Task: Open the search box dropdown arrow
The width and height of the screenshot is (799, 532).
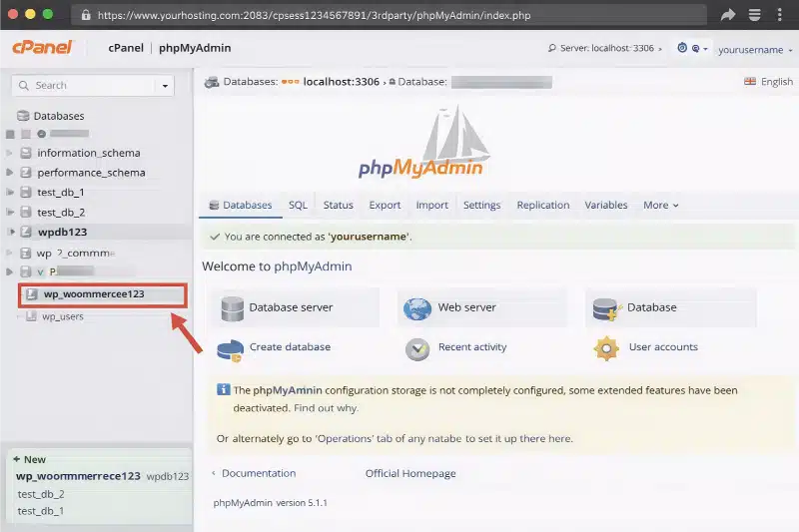Action: click(165, 86)
